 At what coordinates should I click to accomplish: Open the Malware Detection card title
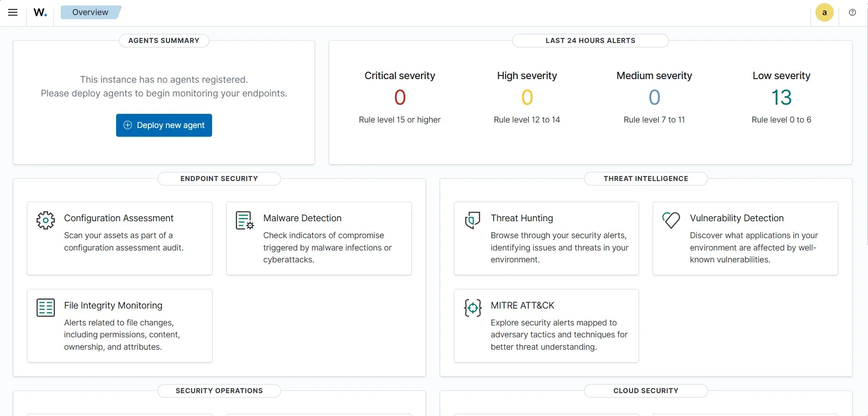click(302, 218)
